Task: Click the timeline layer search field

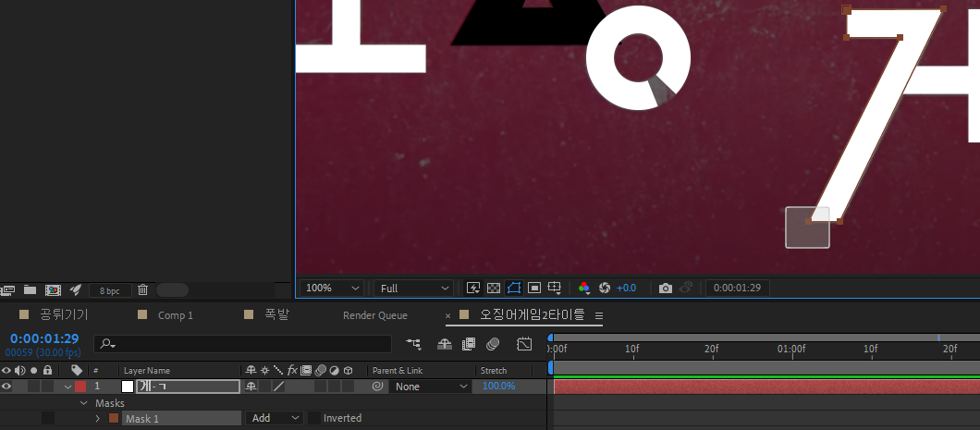Action: pyautogui.click(x=242, y=344)
